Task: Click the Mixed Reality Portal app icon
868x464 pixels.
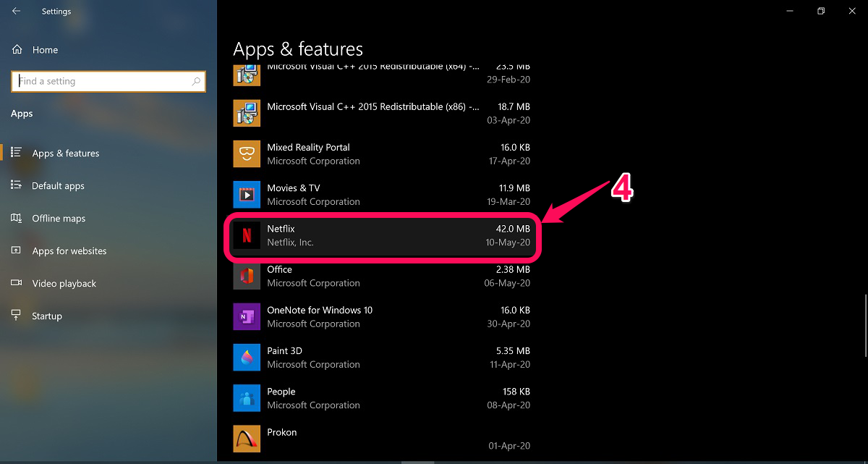Action: tap(247, 153)
